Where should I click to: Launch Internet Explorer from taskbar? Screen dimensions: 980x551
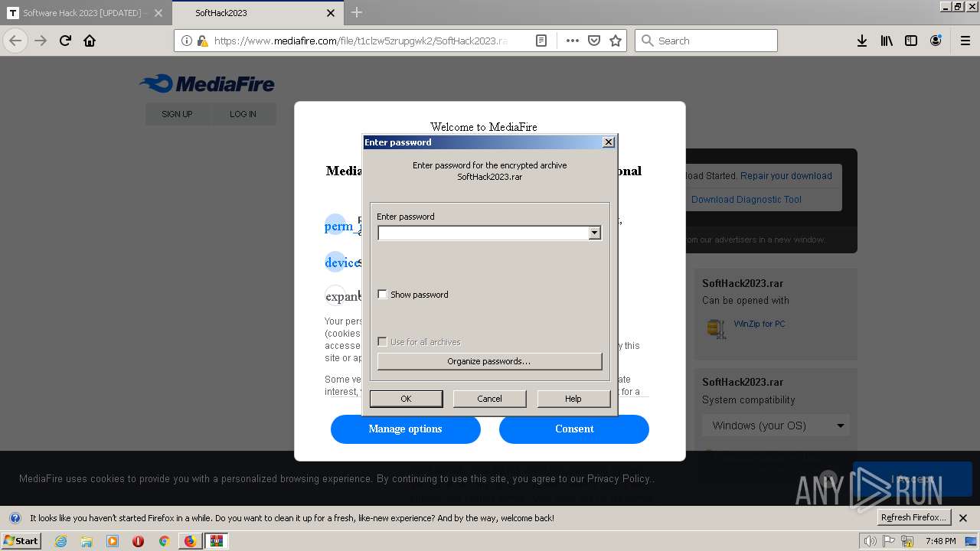coord(60,541)
